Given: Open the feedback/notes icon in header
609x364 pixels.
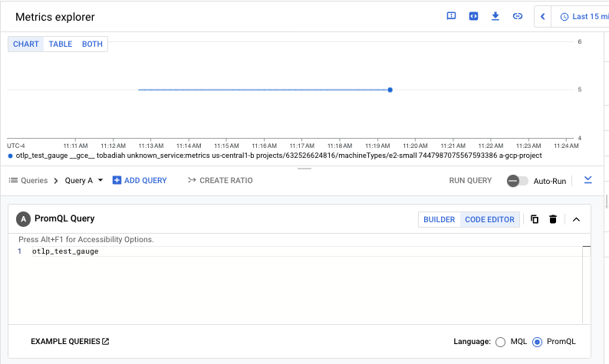Looking at the screenshot, I should 451,16.
